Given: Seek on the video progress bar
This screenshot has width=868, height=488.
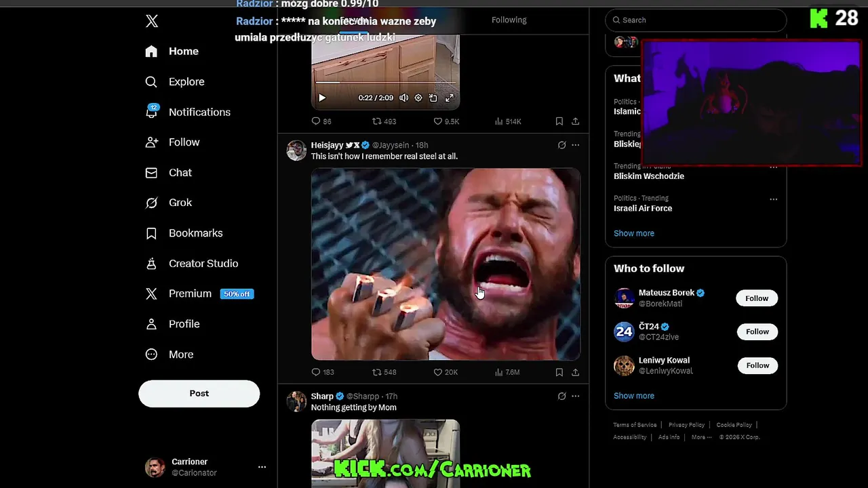Looking at the screenshot, I should pos(385,83).
